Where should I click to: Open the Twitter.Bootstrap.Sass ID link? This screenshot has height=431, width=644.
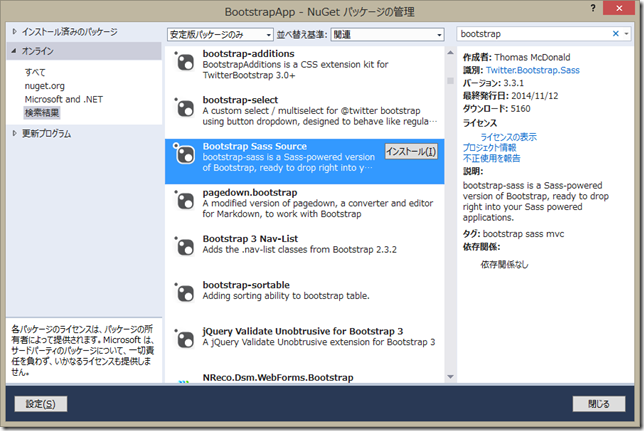tap(533, 70)
